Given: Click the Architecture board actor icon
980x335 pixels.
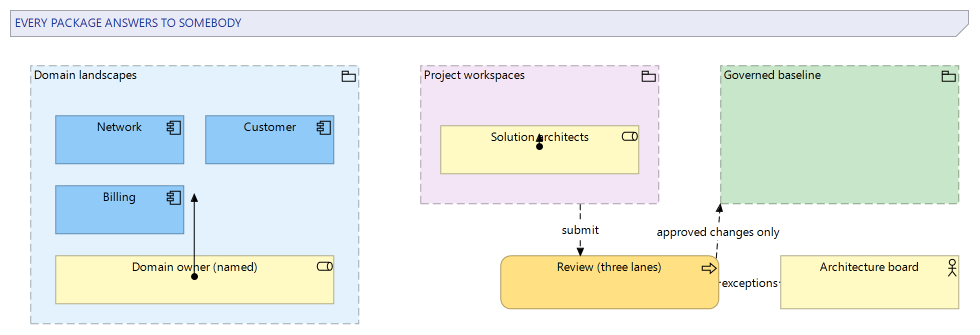Looking at the screenshot, I should (x=952, y=267).
